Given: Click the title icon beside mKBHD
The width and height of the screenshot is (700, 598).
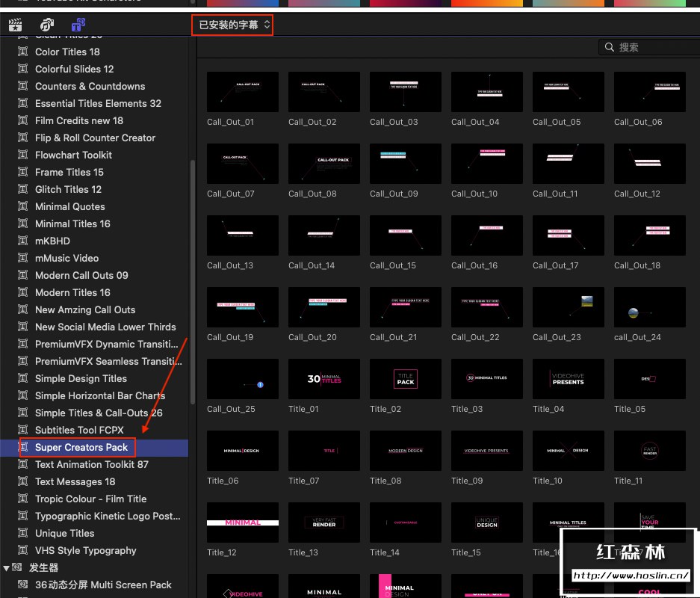Looking at the screenshot, I should click(x=22, y=241).
